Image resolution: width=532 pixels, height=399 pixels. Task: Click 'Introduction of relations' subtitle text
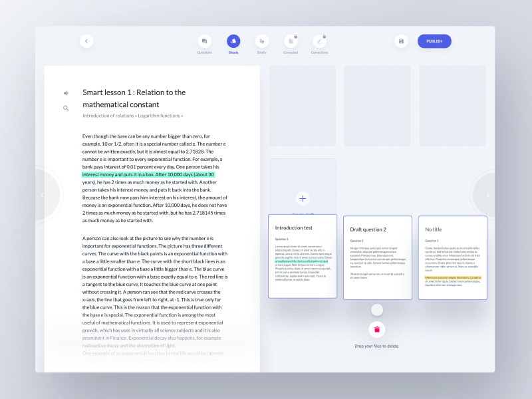(108, 116)
